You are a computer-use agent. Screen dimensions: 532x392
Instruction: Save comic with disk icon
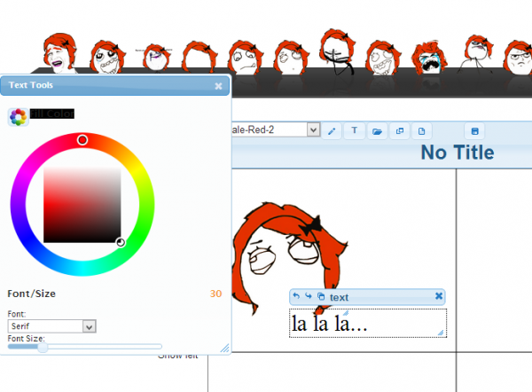[474, 131]
